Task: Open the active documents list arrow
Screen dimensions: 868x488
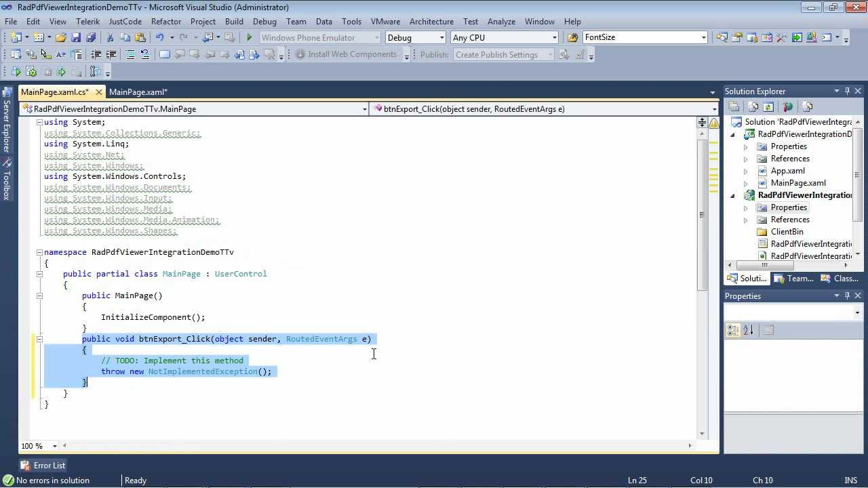Action: [x=712, y=92]
